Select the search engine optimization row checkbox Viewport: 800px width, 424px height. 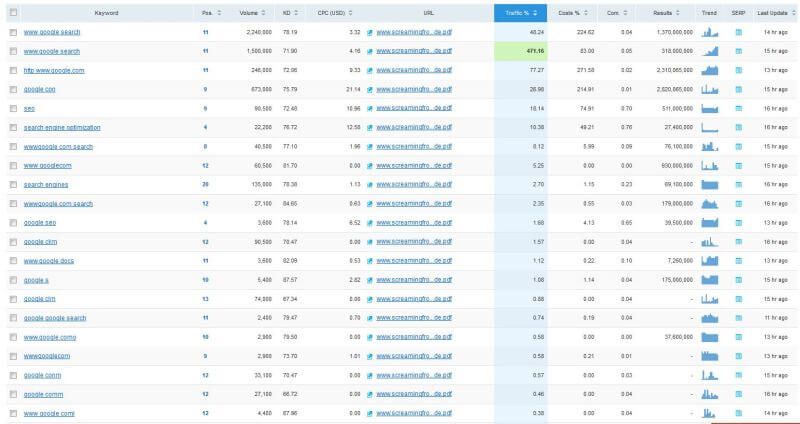tap(13, 128)
